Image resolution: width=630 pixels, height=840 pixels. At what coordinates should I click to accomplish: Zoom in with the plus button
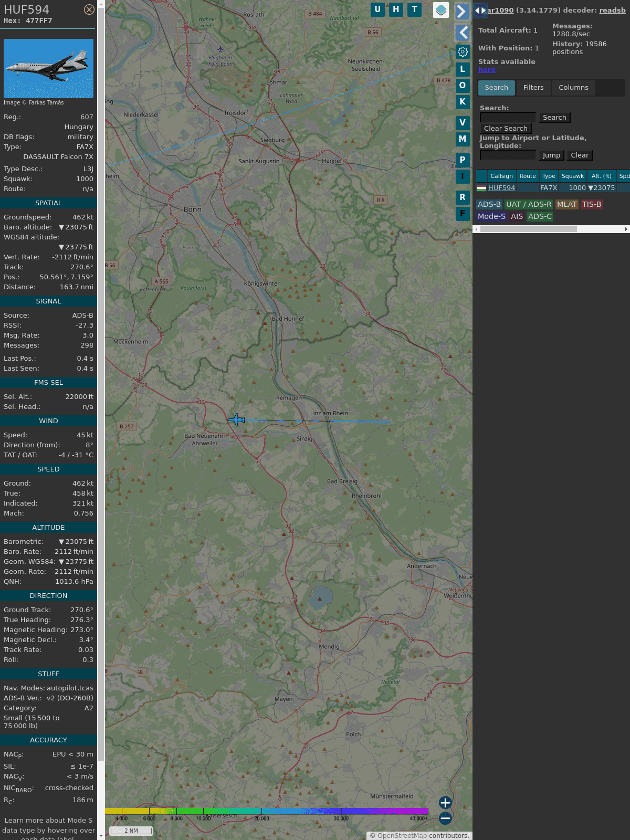click(445, 802)
